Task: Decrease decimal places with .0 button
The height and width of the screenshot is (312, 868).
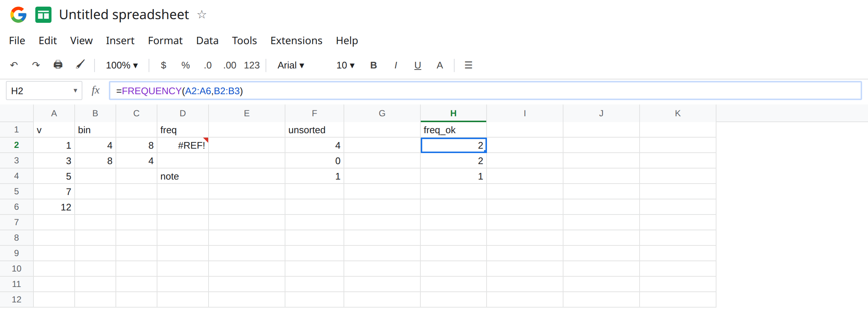Action: coord(208,65)
